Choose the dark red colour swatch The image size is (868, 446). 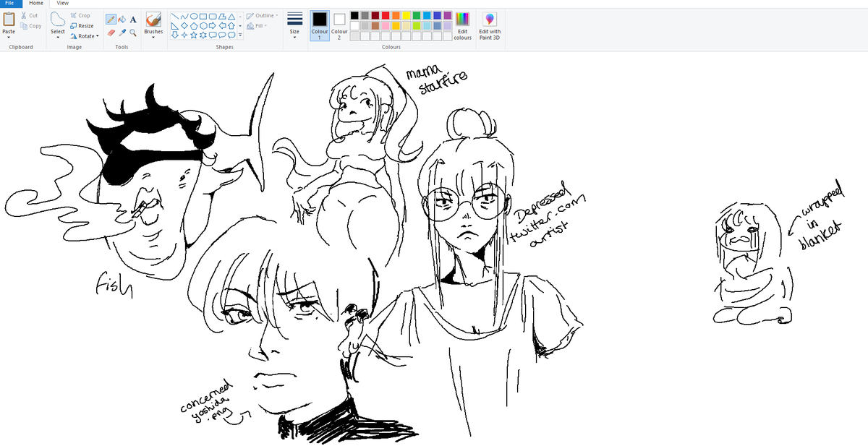click(x=375, y=15)
